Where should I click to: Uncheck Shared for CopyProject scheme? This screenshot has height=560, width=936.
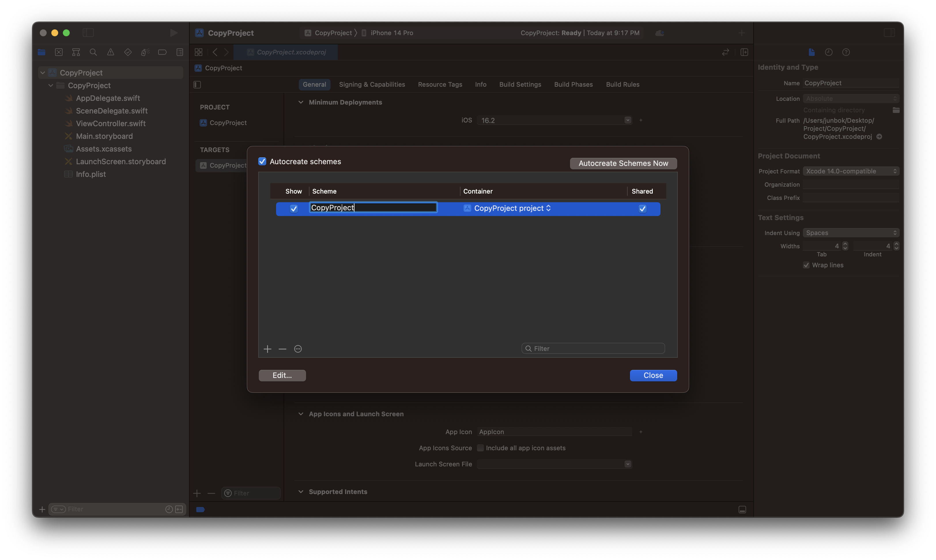[x=642, y=208]
